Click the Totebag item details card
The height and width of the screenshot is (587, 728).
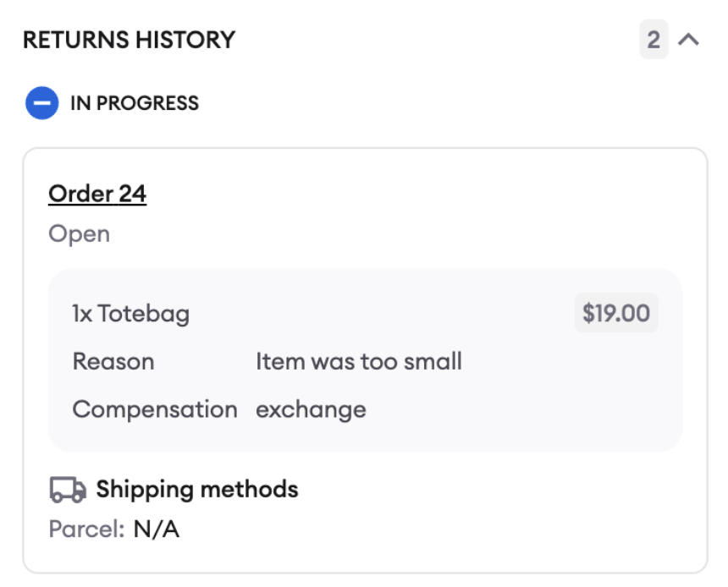365,360
